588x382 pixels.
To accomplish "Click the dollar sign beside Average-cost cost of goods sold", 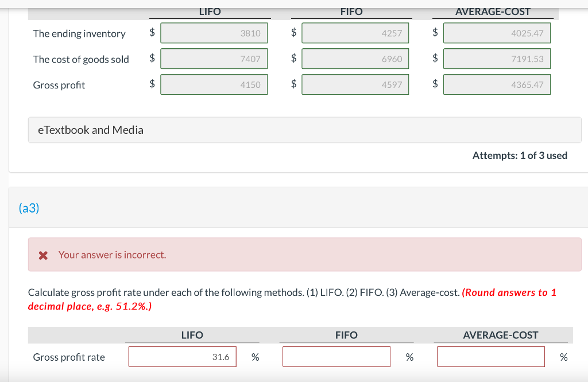I will pyautogui.click(x=435, y=58).
